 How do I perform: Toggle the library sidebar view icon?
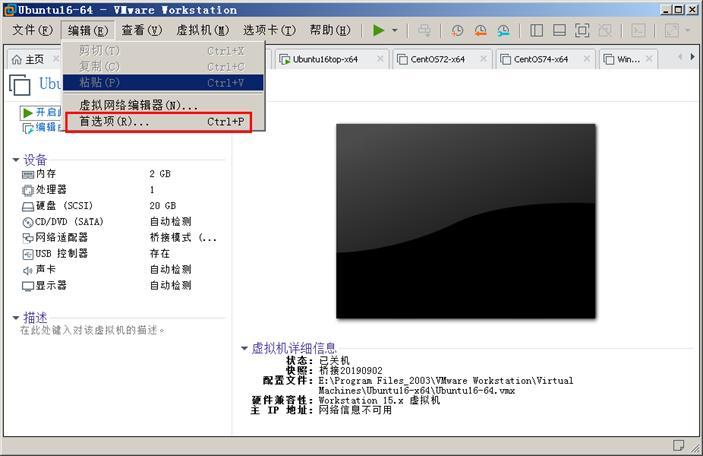pyautogui.click(x=536, y=30)
